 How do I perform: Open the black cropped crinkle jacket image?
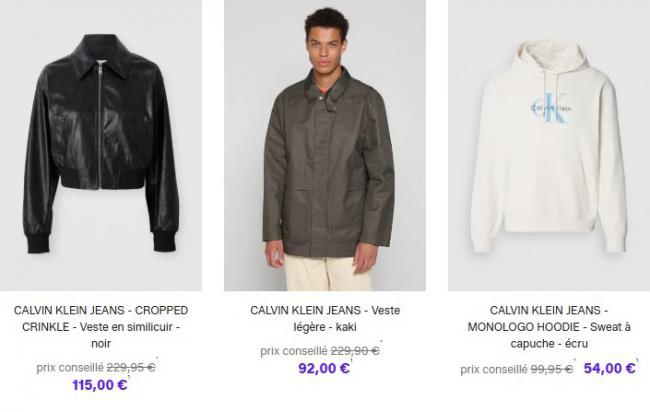click(101, 145)
